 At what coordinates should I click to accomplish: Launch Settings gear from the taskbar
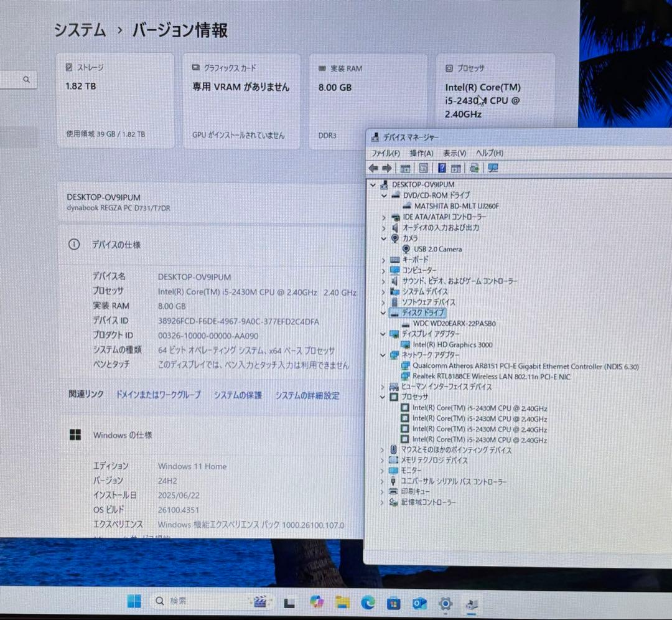coord(444,603)
